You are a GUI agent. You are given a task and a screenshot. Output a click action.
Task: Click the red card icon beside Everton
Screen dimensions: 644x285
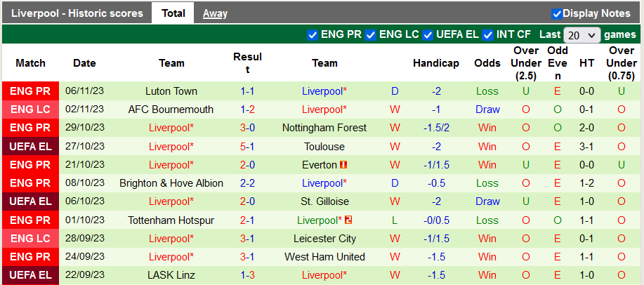tap(343, 165)
